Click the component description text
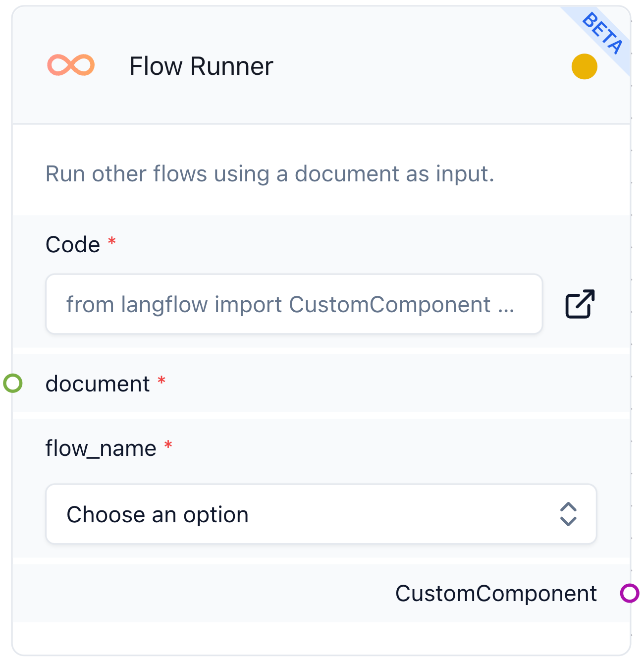Viewport: 644px width, 663px height. pyautogui.click(x=270, y=174)
